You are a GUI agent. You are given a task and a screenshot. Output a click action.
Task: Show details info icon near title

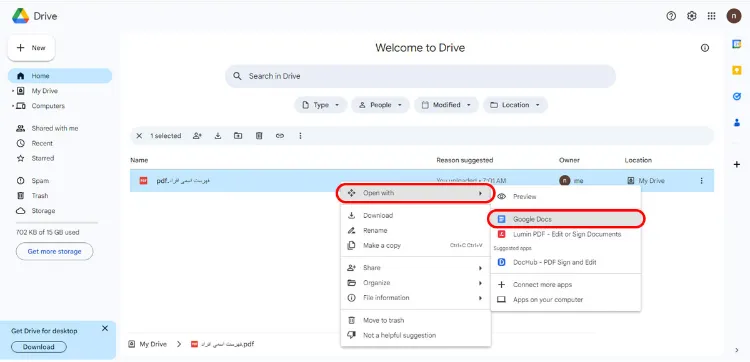pyautogui.click(x=705, y=48)
